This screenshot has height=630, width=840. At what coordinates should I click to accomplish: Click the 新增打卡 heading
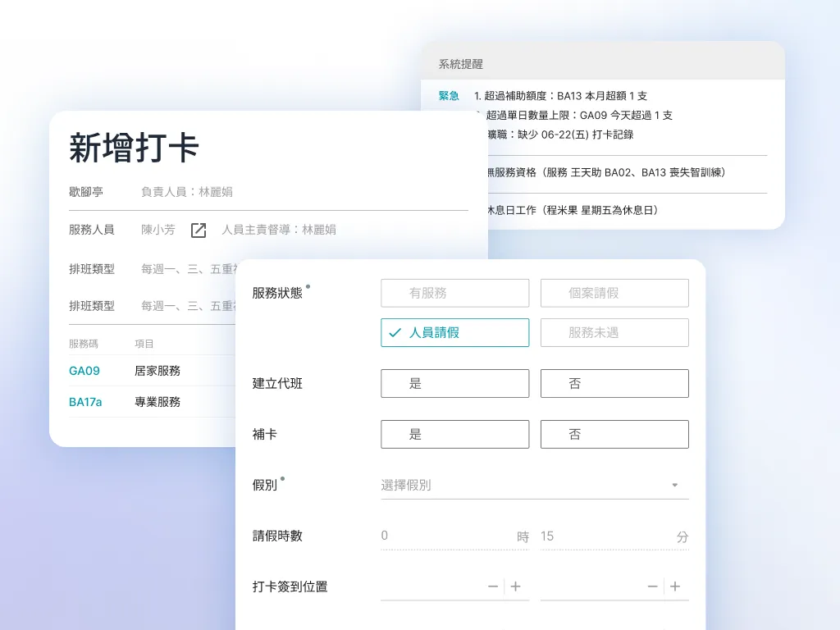pyautogui.click(x=134, y=148)
